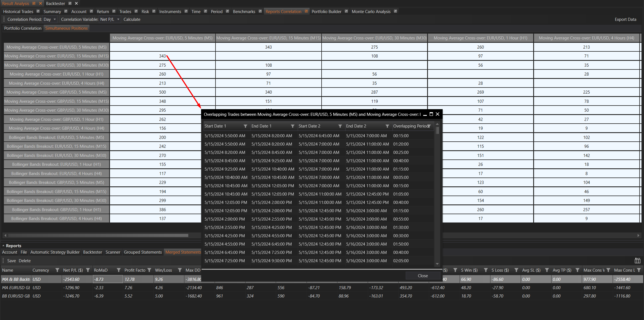
Task: Filter the Currency column in reports grid
Action: click(x=57, y=270)
